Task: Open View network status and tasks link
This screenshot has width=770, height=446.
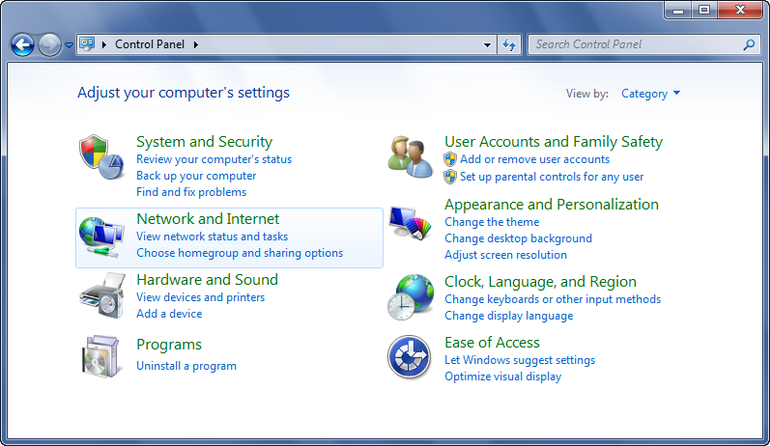Action: [212, 237]
